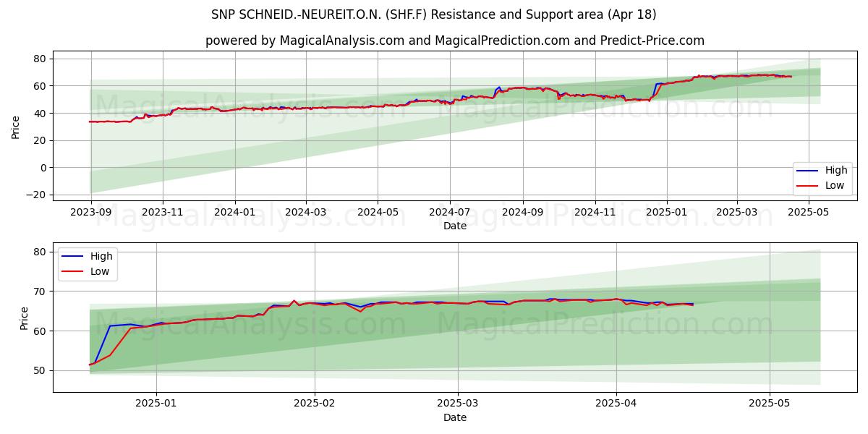Click the '50' price tick on bottom chart
The height and width of the screenshot is (434, 868).
(x=41, y=370)
